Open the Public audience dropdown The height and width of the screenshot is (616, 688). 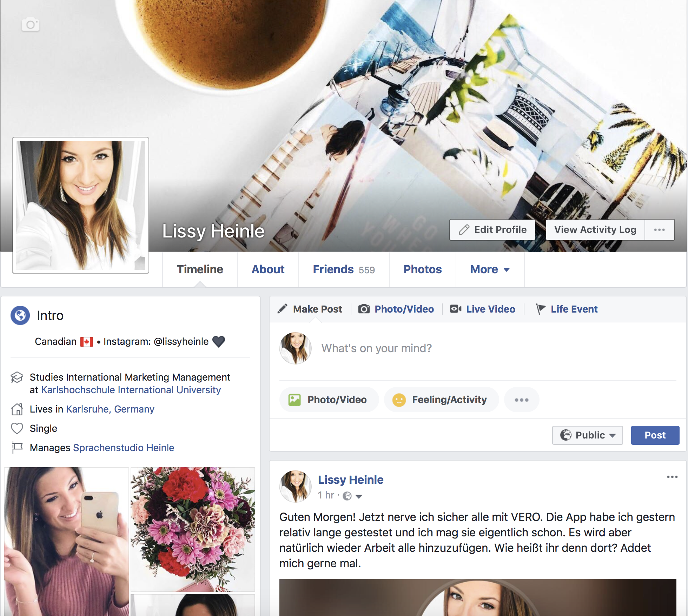pyautogui.click(x=587, y=435)
